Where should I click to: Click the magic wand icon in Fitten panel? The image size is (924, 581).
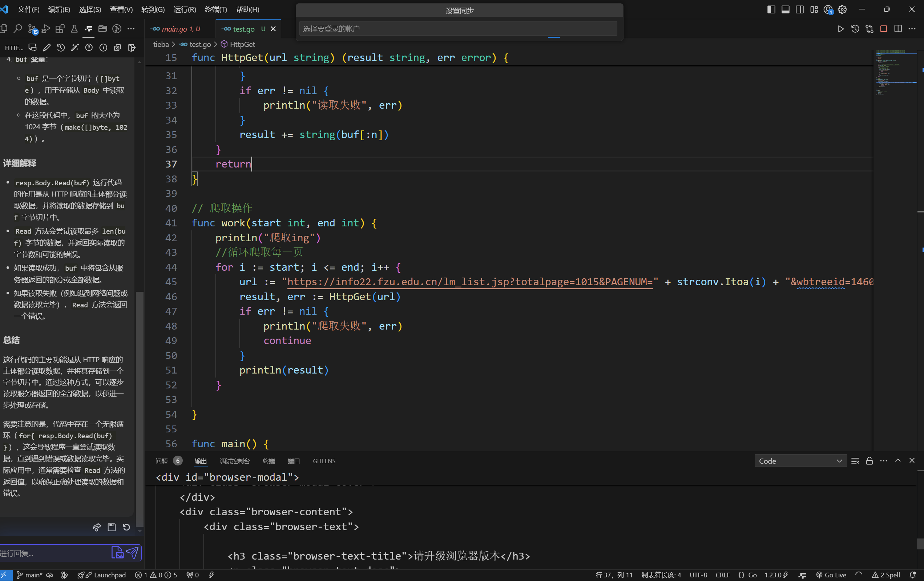(75, 48)
